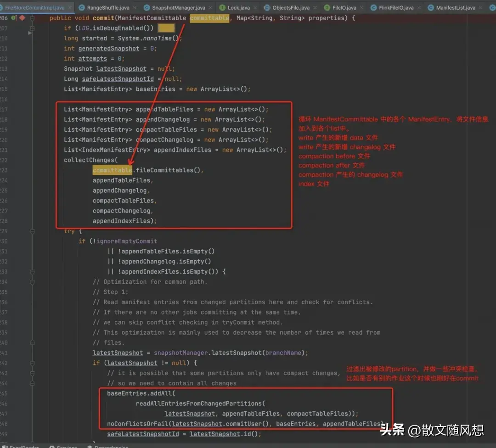Image resolution: width=496 pixels, height=448 pixels.
Task: Close the ManifestList.java tab
Action: [x=481, y=8]
